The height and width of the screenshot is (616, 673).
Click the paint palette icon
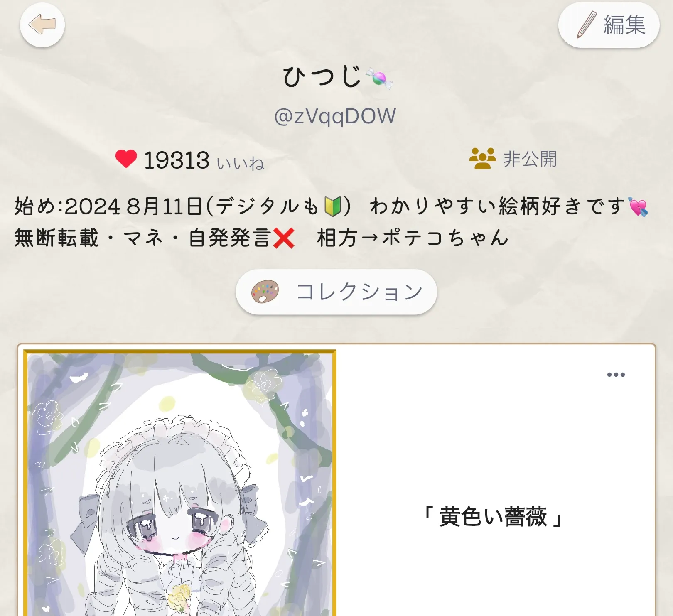(x=265, y=292)
